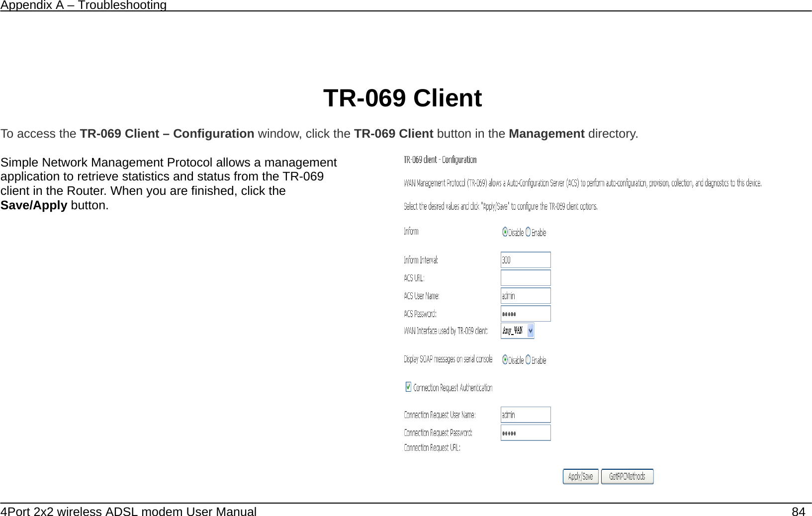This screenshot has width=812, height=516.
Task: Click 'WAN Interface used by TR-069 client' label
Action: [446, 331]
